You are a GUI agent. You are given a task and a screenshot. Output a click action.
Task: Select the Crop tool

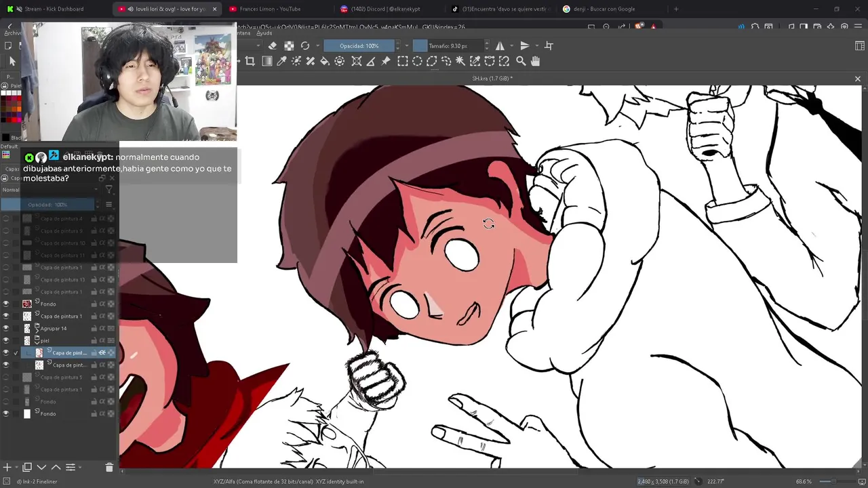(x=250, y=61)
